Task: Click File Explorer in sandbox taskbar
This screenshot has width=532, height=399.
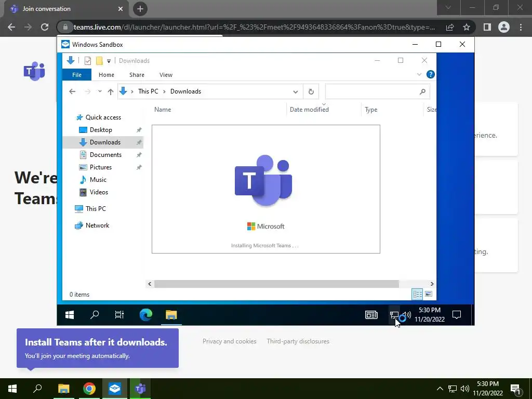Action: click(171, 315)
